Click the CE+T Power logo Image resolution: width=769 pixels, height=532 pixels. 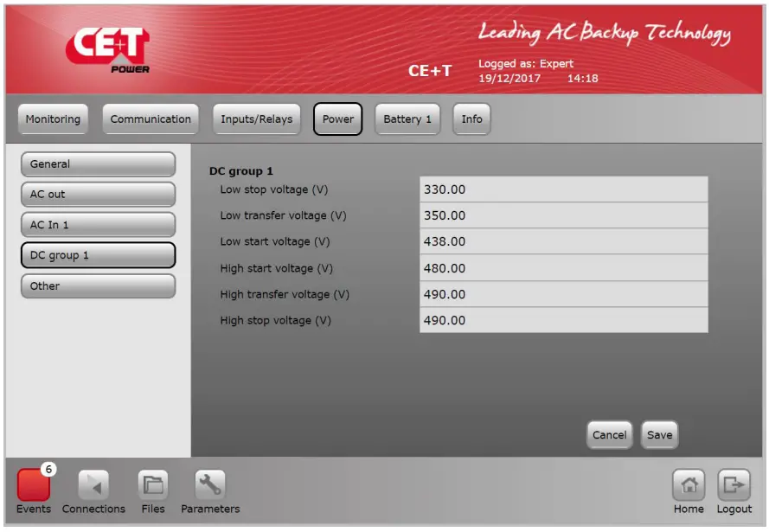coord(108,50)
